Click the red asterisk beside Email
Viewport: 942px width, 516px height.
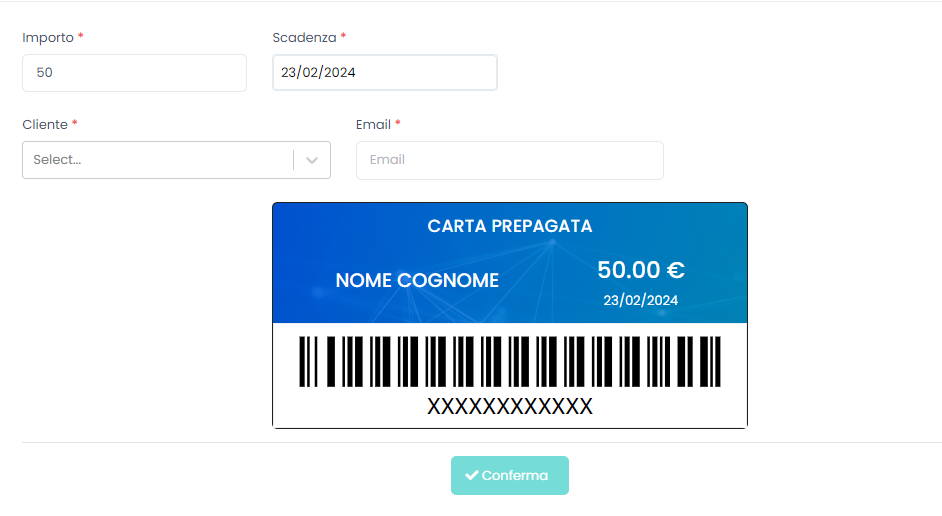coord(398,123)
